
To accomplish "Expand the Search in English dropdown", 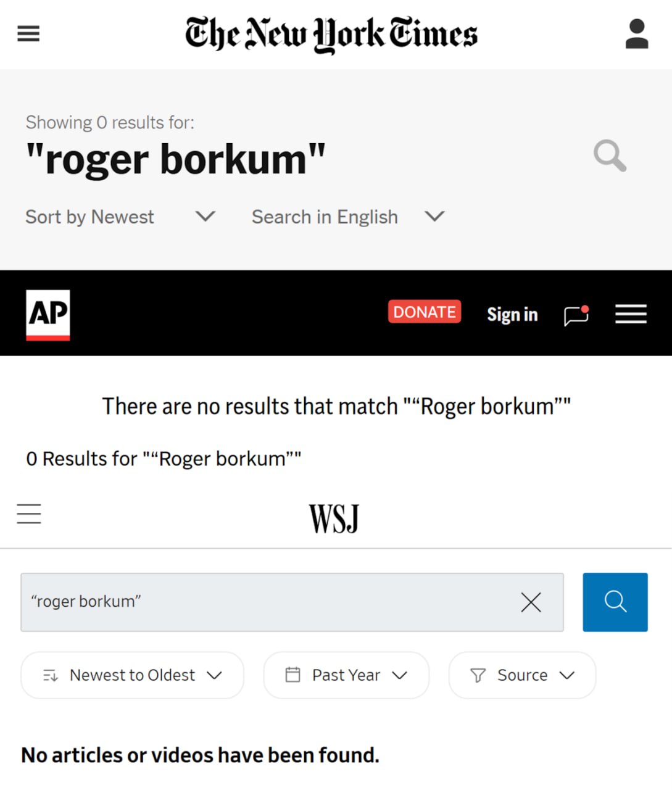I will tap(347, 217).
